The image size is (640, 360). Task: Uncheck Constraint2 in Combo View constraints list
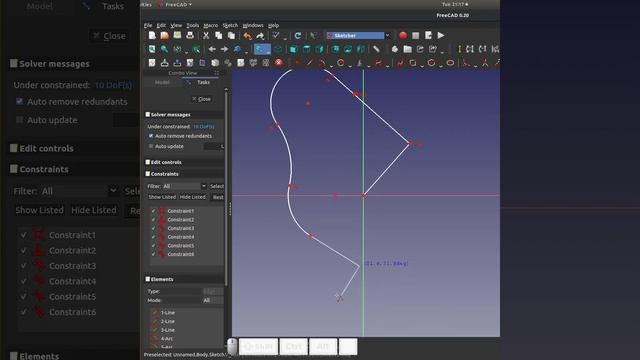coord(153,220)
